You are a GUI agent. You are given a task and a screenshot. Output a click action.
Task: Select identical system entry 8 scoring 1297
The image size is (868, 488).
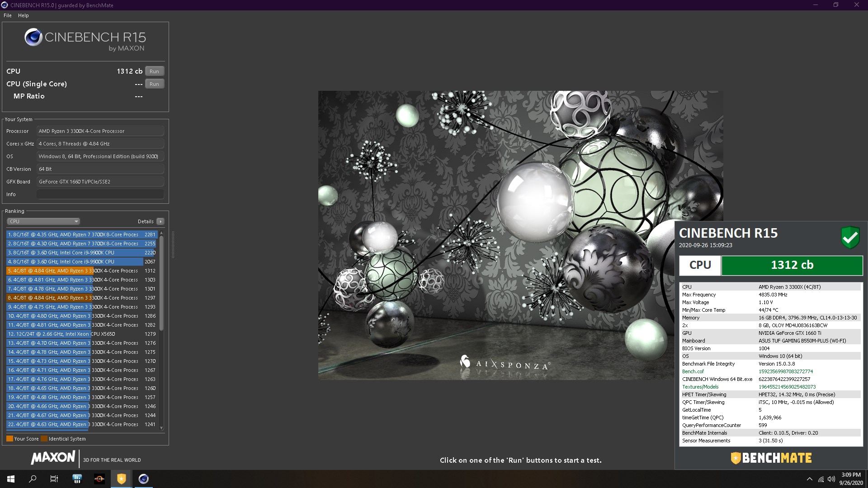click(x=82, y=298)
